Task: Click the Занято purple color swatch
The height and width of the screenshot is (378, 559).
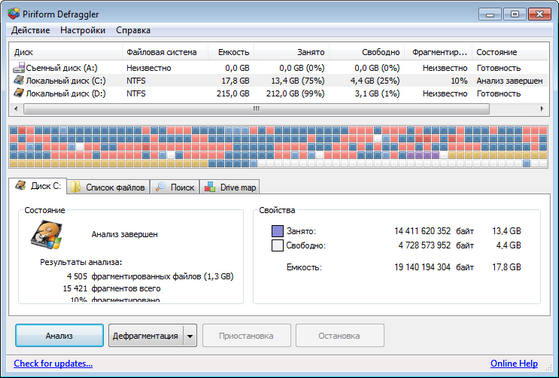Action: click(x=277, y=231)
